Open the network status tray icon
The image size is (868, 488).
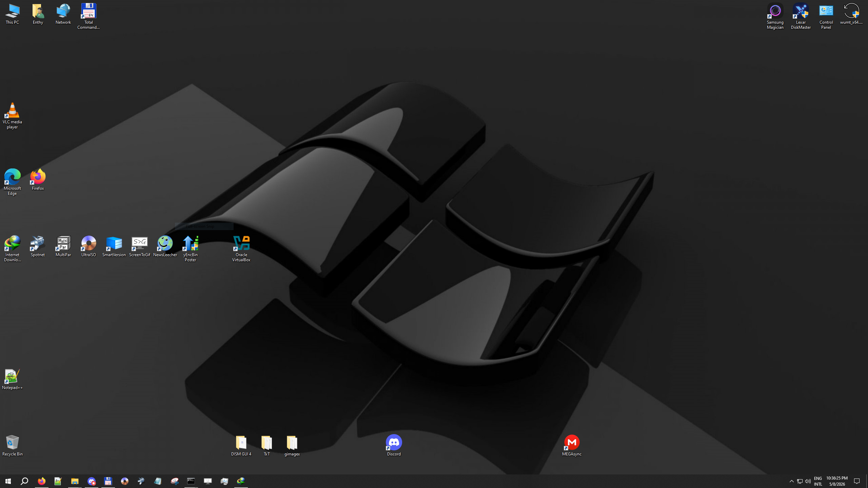[x=800, y=481]
